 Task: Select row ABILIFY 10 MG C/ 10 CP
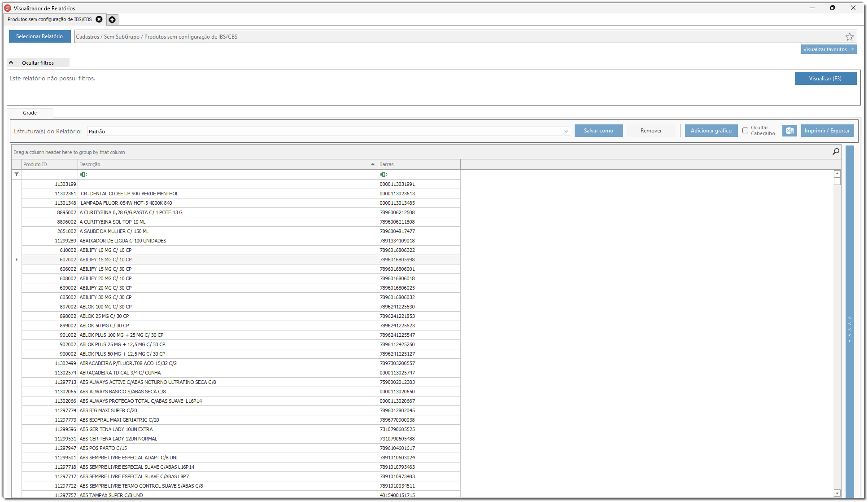(x=241, y=250)
